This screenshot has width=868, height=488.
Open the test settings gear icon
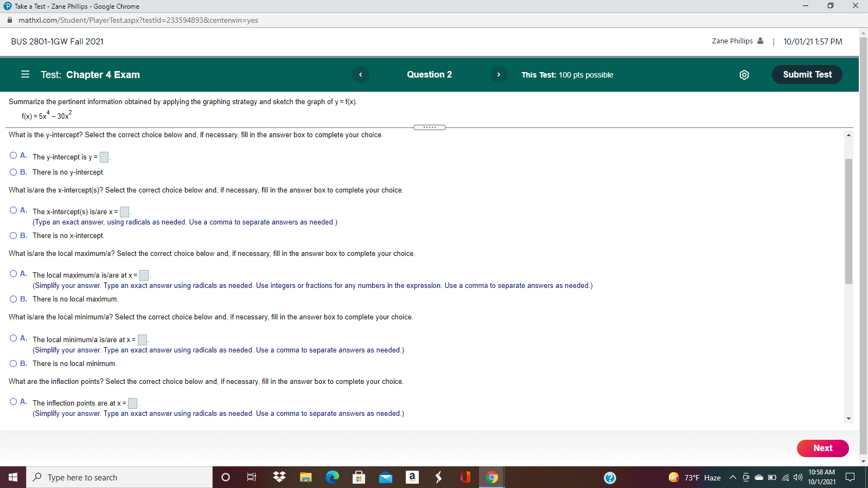click(x=744, y=75)
